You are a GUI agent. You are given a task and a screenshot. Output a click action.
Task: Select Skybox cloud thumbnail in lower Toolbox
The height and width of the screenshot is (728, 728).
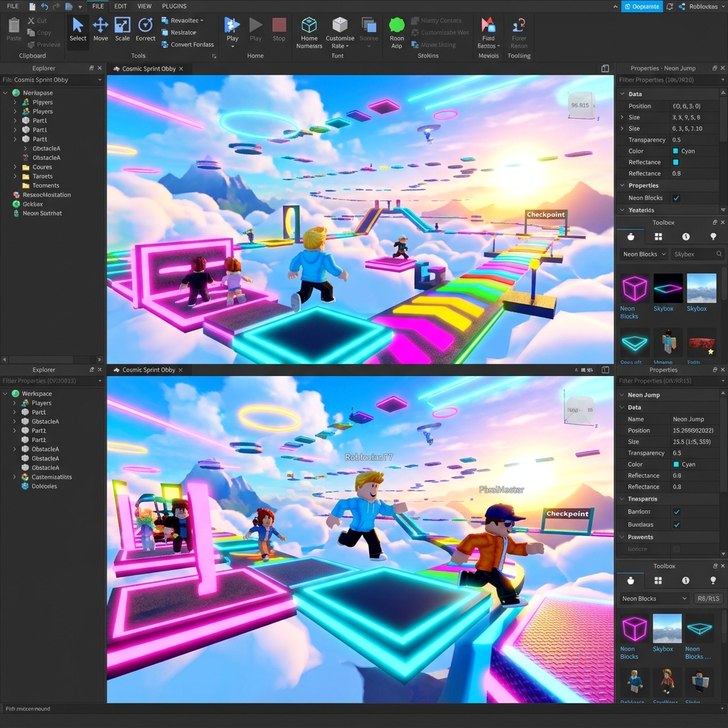click(x=667, y=628)
